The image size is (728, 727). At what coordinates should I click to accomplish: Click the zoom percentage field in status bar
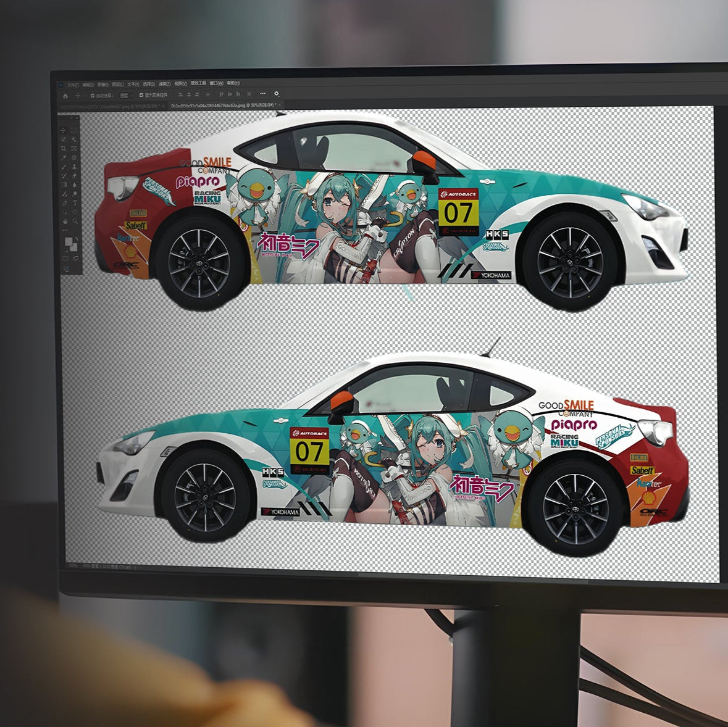coord(73,565)
